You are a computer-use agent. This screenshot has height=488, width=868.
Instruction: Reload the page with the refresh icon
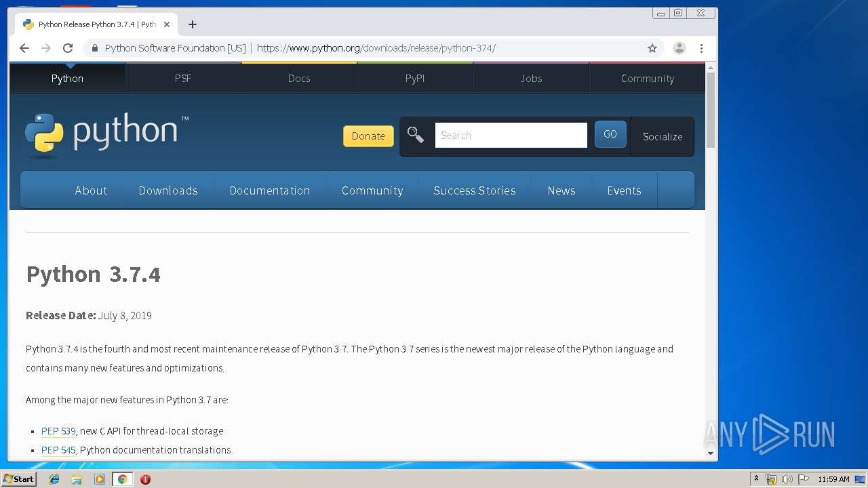tap(68, 48)
